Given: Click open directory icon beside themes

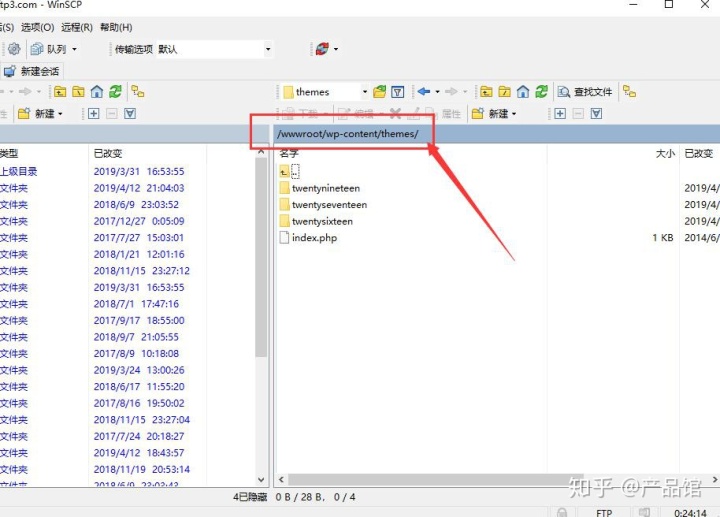Looking at the screenshot, I should [x=379, y=92].
